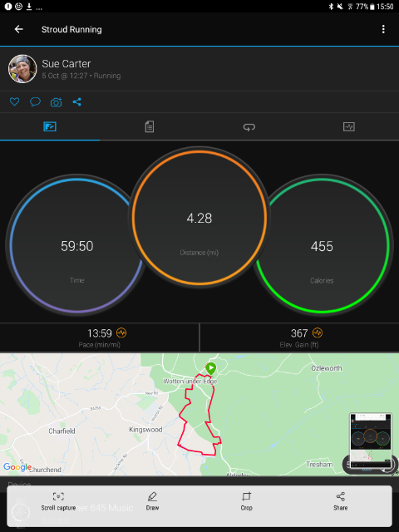The image size is (399, 532).
Task: Share the activity via blue share icon
Action: pos(77,101)
